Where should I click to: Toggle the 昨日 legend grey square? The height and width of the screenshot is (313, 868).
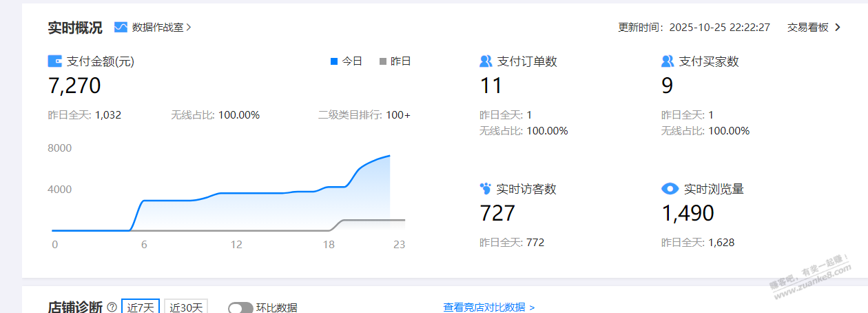pos(383,61)
